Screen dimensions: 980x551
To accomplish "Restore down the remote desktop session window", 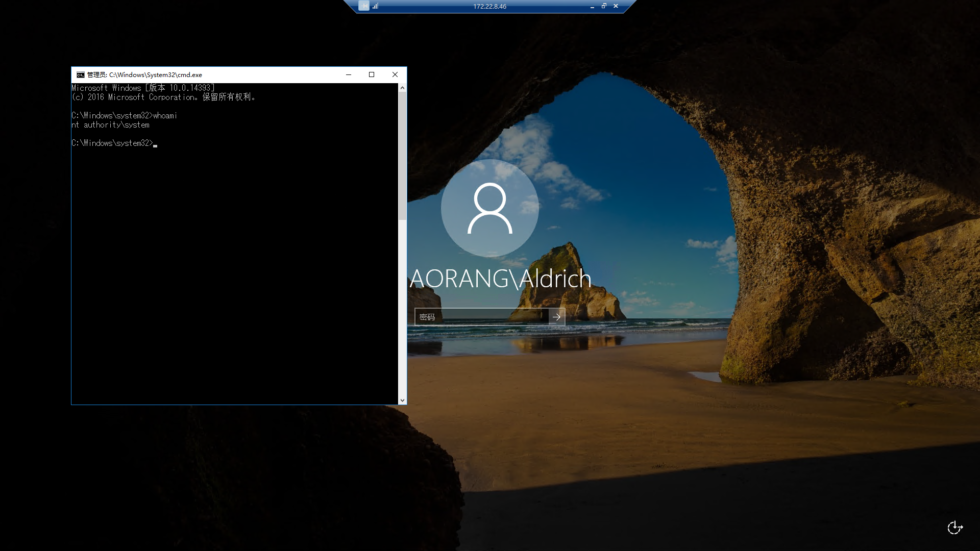I will point(604,6).
